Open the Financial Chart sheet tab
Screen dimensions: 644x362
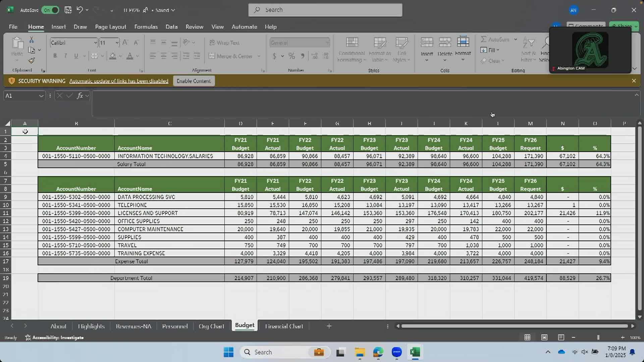(284, 325)
